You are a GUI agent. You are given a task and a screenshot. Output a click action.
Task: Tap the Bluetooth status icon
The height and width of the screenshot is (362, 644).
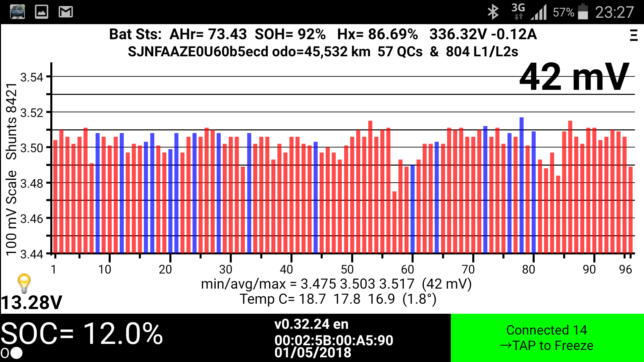coord(493,12)
